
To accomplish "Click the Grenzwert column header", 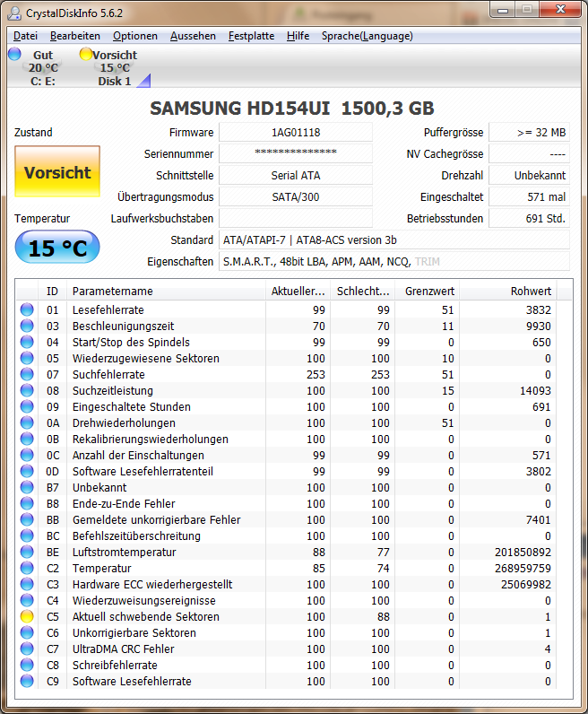I will tap(427, 291).
